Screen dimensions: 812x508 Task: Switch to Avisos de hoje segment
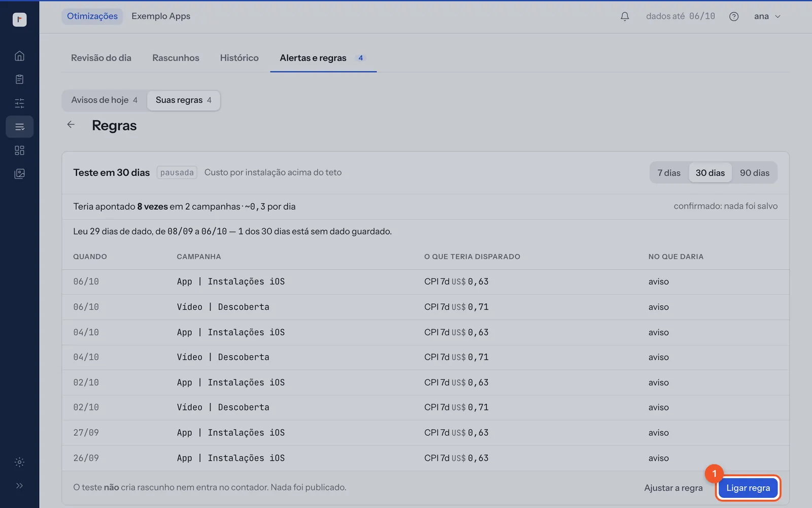pos(105,100)
